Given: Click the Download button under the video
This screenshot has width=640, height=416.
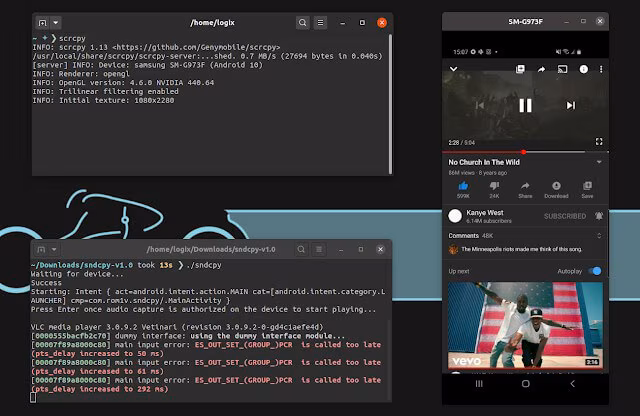Looking at the screenshot, I should click(556, 190).
